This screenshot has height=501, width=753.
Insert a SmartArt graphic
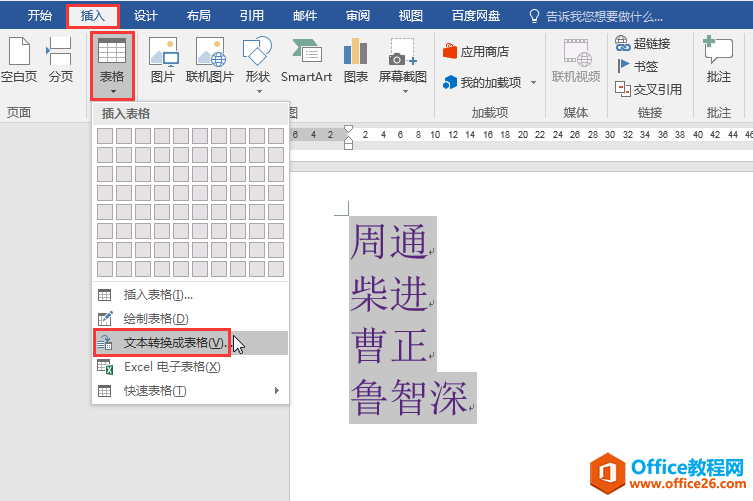tap(306, 60)
